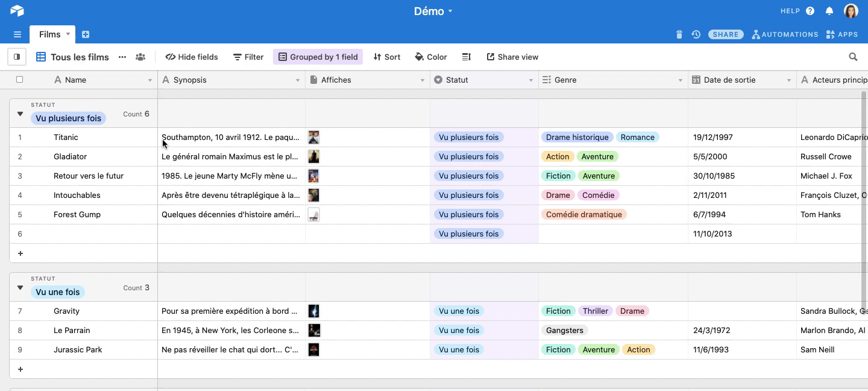Open the view options three-dots menu

(x=122, y=57)
